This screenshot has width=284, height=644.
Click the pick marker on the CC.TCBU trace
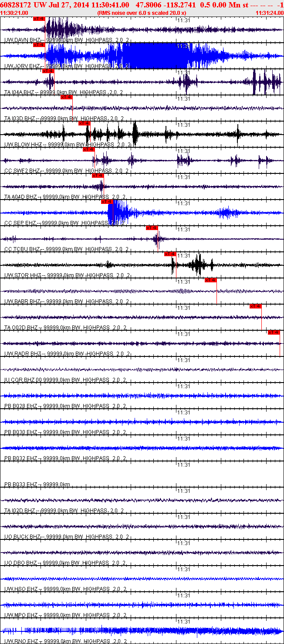[x=152, y=228]
